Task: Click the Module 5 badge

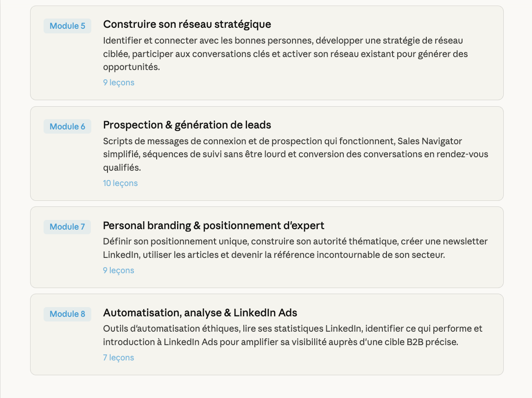Action: [x=67, y=26]
